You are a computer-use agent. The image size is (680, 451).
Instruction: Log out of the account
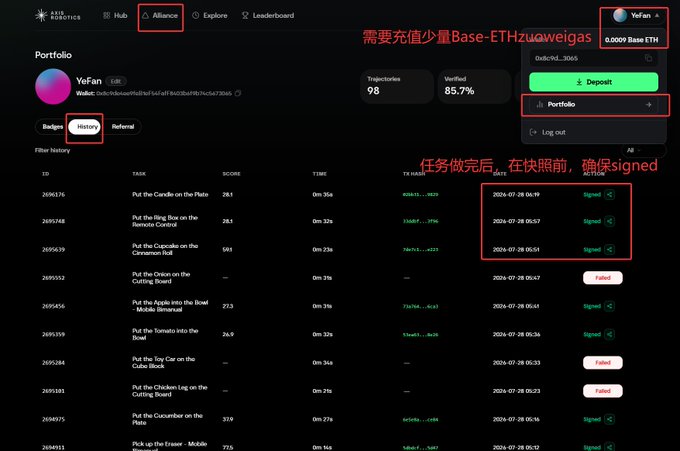pyautogui.click(x=548, y=132)
